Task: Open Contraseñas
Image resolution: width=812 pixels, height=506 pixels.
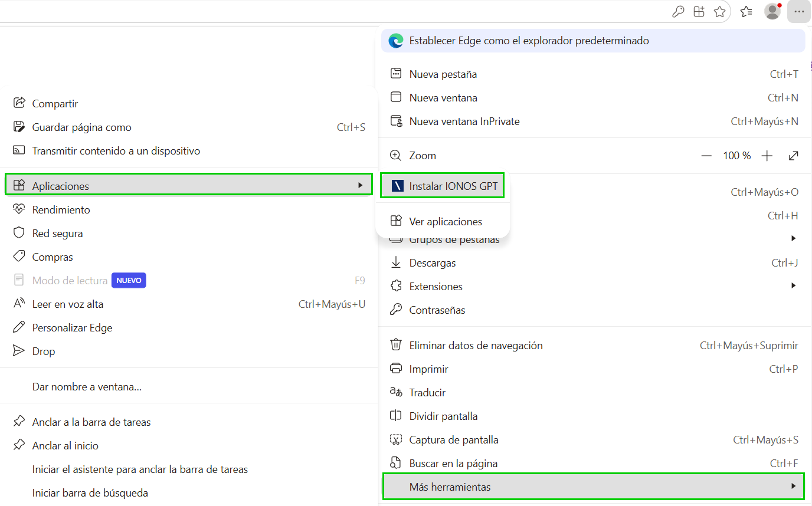Action: 593,310
